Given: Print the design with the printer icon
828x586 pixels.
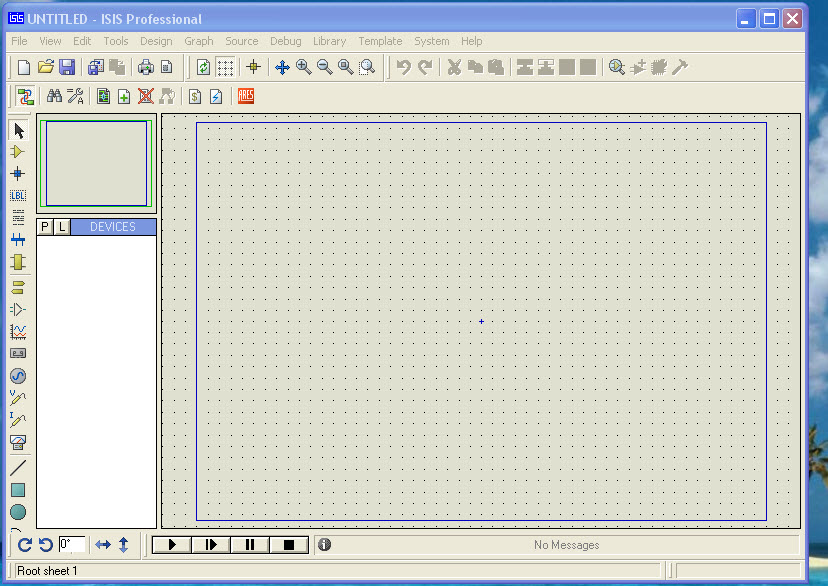Looking at the screenshot, I should tap(146, 68).
